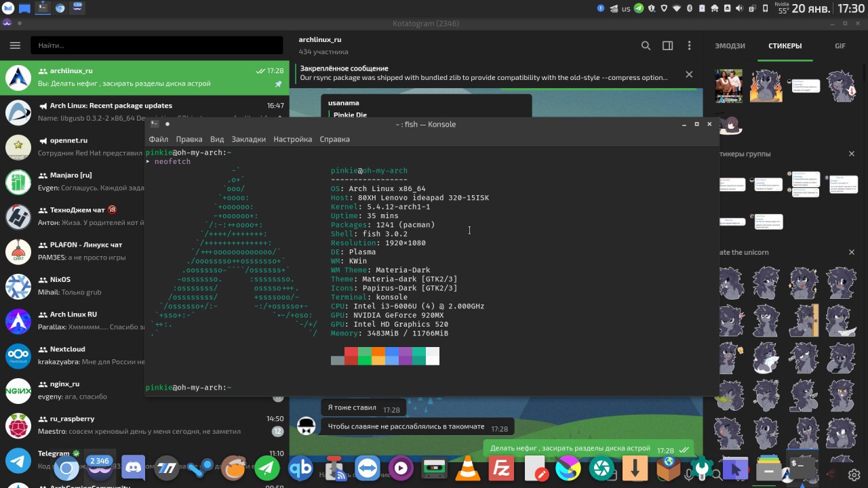868x488 pixels.
Task: Click the white color block in neofetch
Action: [x=433, y=356]
